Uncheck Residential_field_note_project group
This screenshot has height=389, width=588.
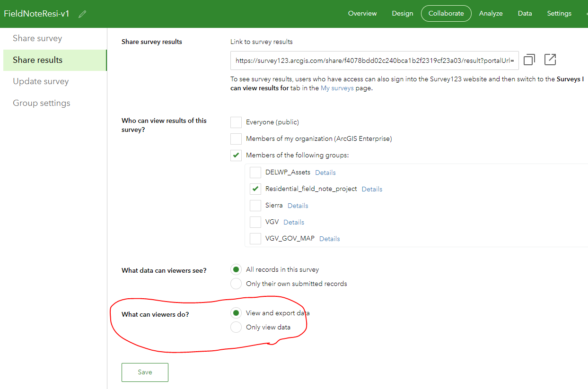[x=255, y=189]
